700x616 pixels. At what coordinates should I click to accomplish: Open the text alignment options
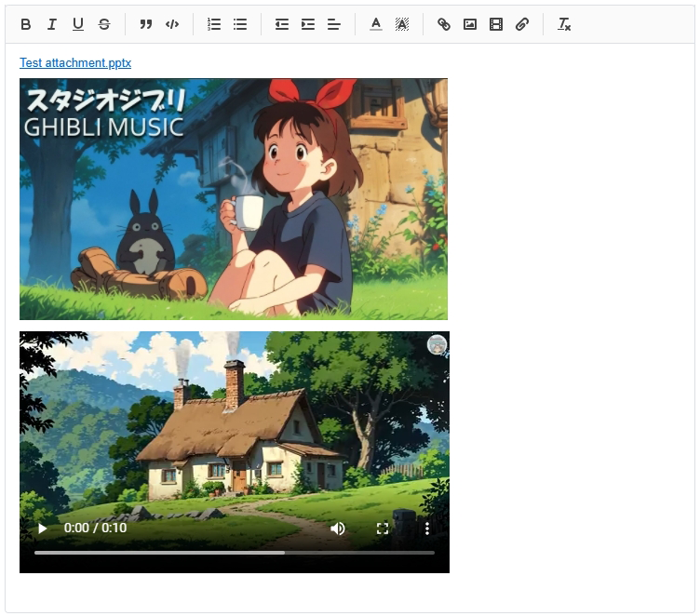(x=334, y=24)
